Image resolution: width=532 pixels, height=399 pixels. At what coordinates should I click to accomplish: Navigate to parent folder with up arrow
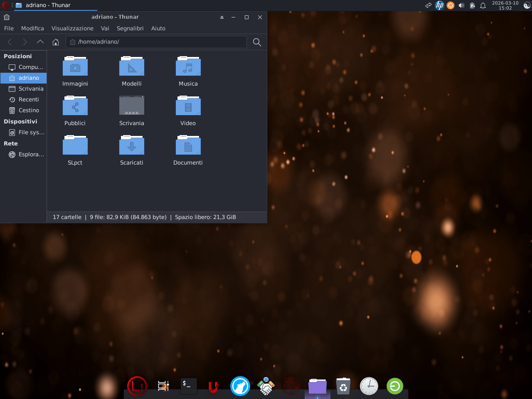pos(40,42)
